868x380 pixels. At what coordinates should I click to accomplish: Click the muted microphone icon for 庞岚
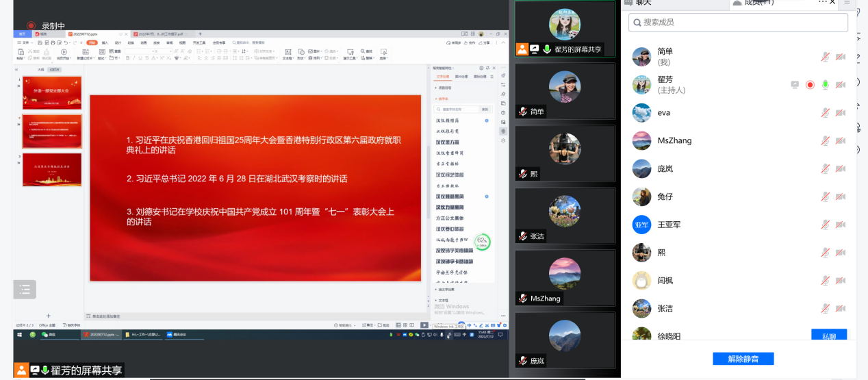[826, 169]
